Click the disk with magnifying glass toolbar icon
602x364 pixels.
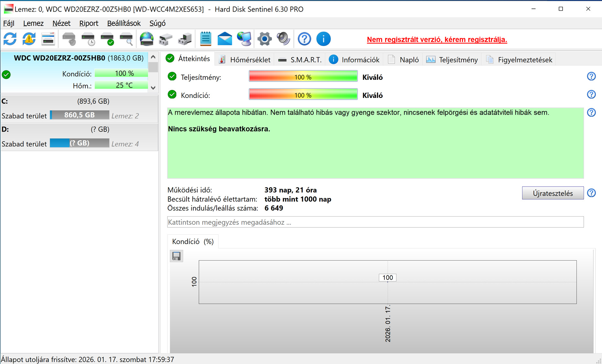tap(126, 39)
